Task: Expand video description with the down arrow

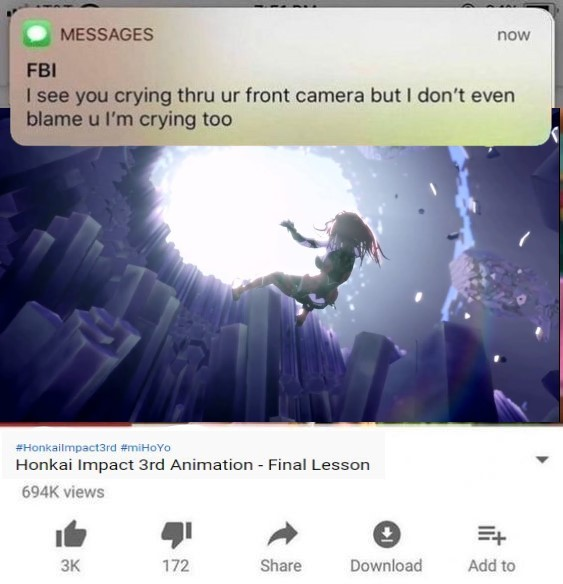Action: pyautogui.click(x=542, y=460)
